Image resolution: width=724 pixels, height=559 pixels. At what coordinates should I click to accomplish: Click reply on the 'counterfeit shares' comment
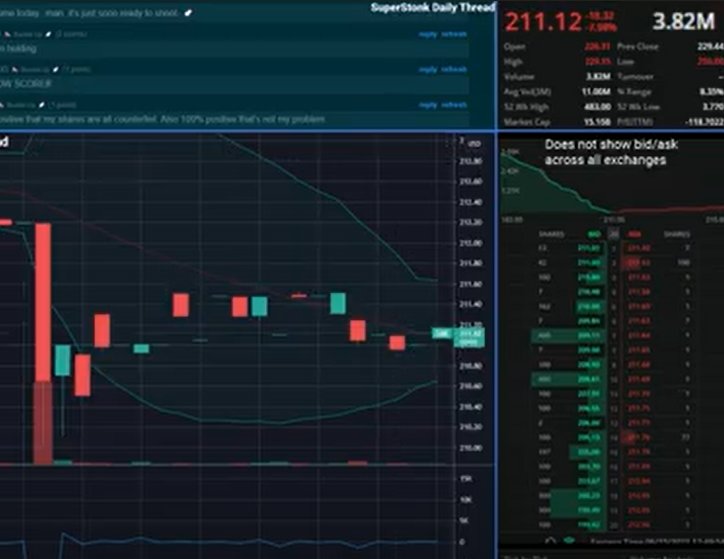pos(428,105)
